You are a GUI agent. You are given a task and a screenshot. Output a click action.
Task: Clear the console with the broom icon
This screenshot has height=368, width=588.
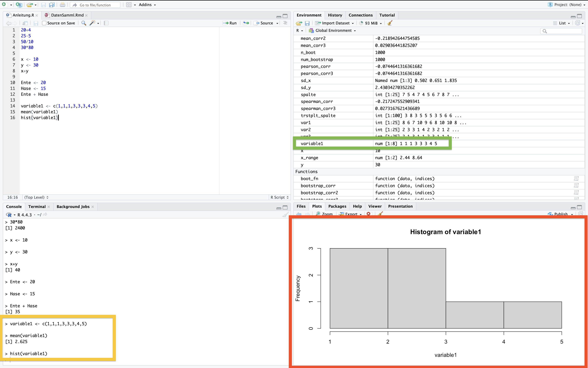tap(285, 215)
